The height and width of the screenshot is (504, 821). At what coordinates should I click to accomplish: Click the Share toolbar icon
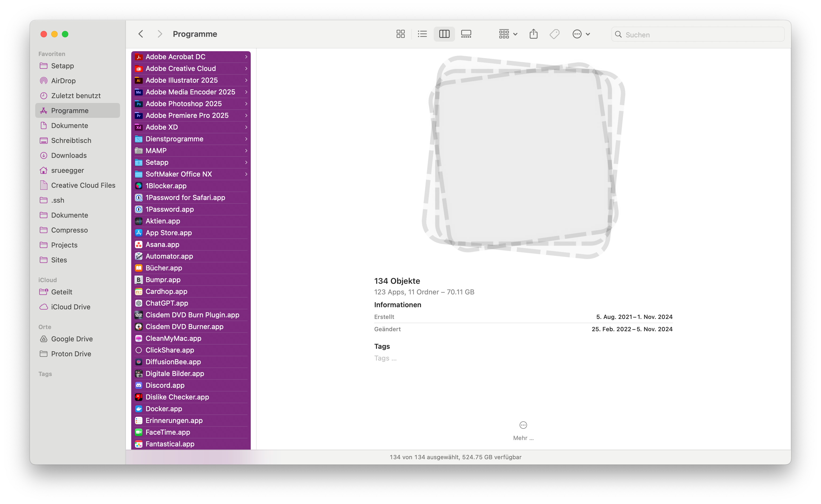533,34
